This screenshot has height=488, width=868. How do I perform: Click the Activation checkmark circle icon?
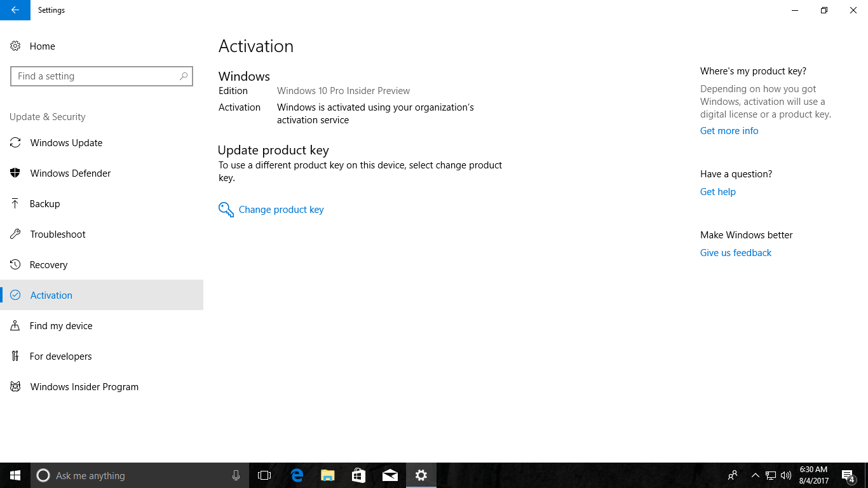point(15,295)
